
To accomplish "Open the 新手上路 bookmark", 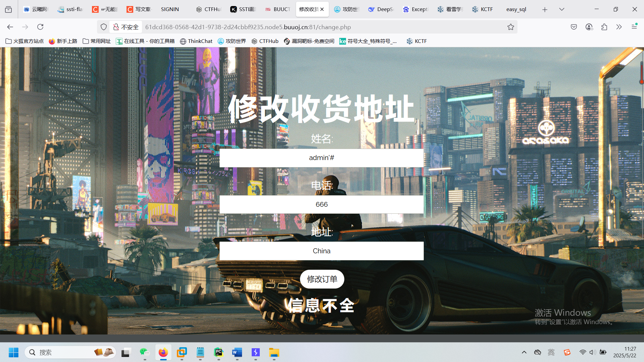I will (63, 41).
